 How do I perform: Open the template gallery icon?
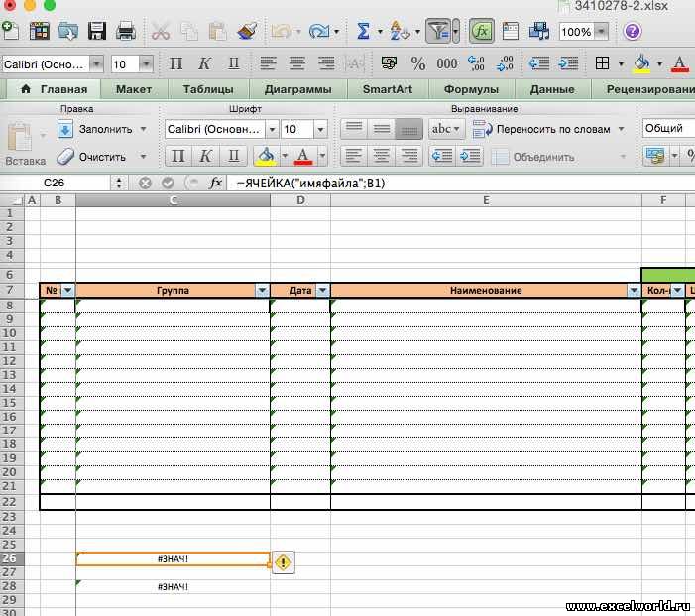click(40, 31)
